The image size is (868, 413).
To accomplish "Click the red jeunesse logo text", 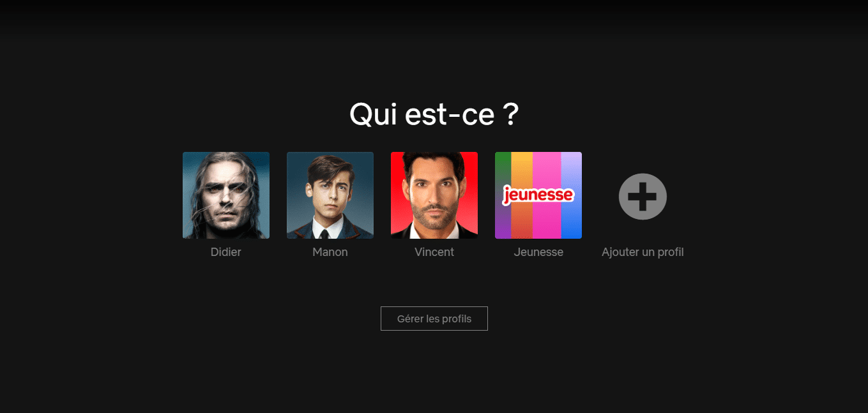I will [538, 195].
